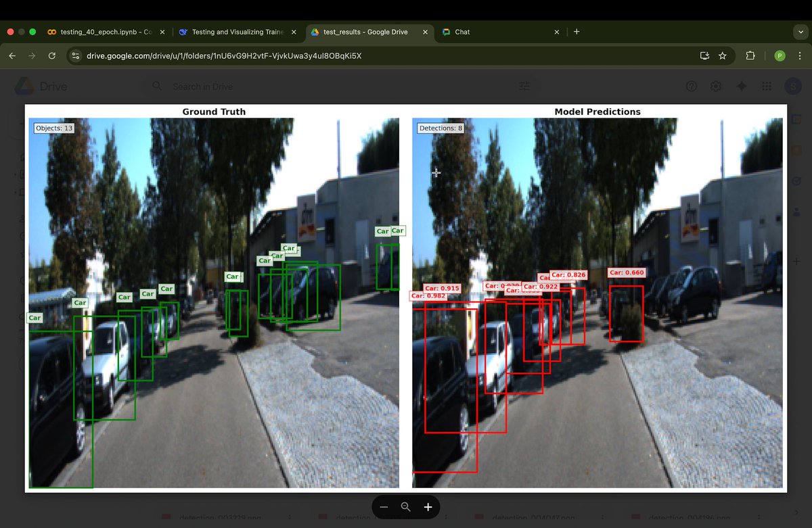Click the zoom out minus control
The height and width of the screenshot is (528, 812).
click(384, 507)
